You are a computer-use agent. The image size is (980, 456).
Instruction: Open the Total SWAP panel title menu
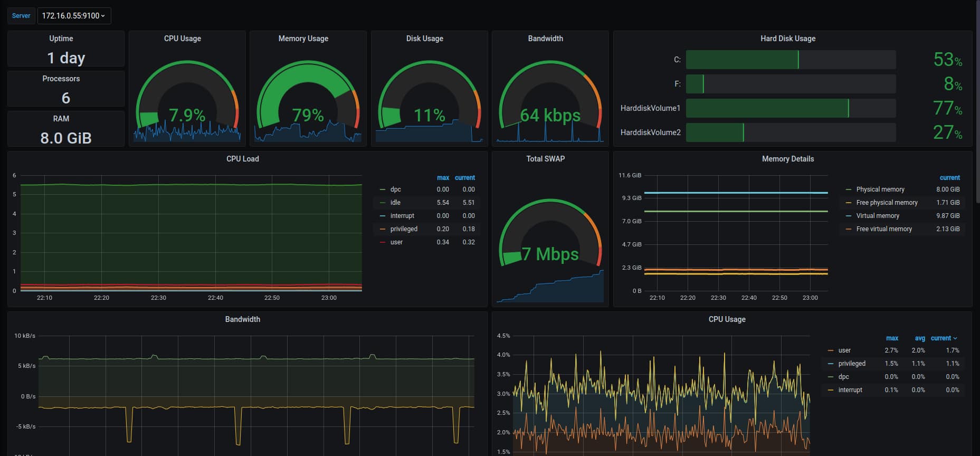545,159
